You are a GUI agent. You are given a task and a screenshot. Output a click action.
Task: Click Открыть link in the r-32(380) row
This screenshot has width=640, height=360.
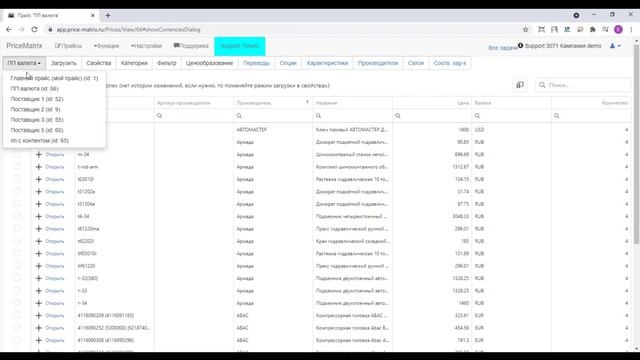(x=55, y=278)
